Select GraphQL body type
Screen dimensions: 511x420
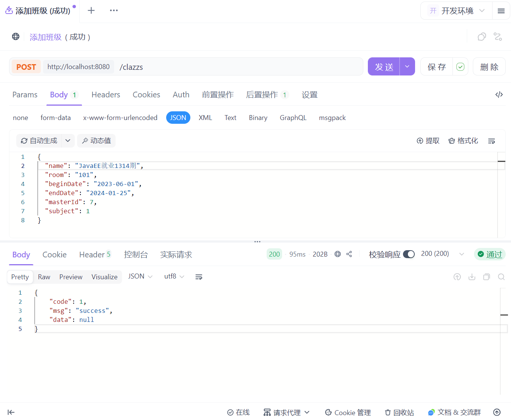[293, 118]
